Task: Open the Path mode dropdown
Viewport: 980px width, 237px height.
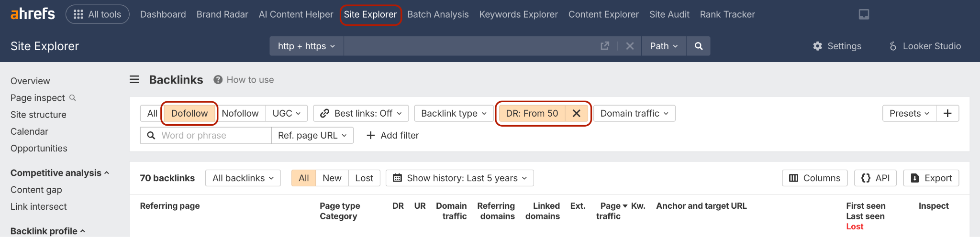Action: [x=664, y=46]
